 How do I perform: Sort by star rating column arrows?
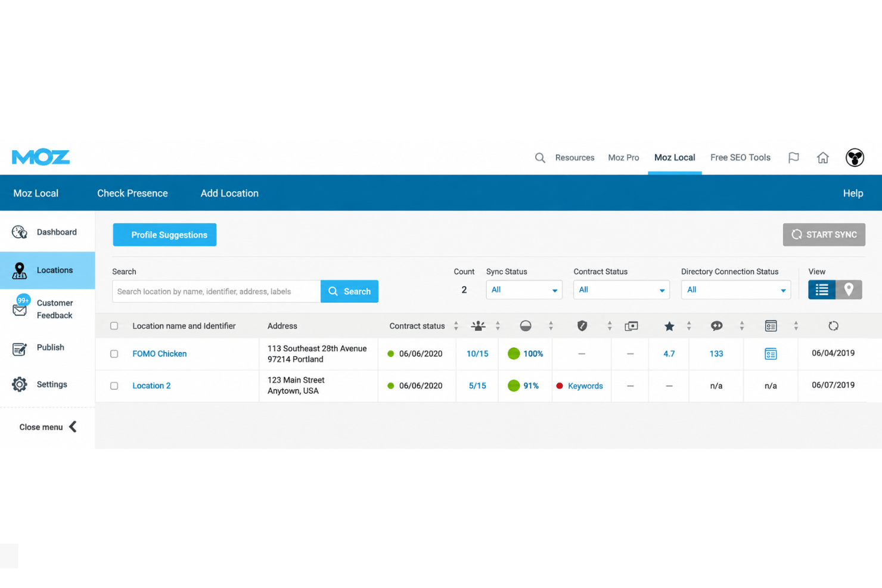pyautogui.click(x=689, y=326)
